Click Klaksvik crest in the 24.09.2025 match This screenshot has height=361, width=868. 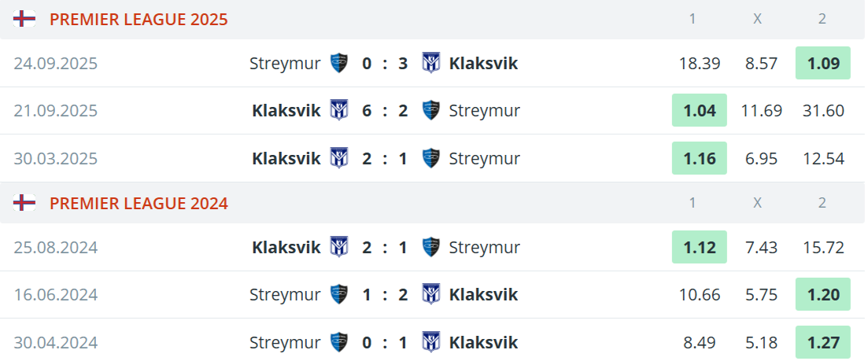[x=430, y=63]
